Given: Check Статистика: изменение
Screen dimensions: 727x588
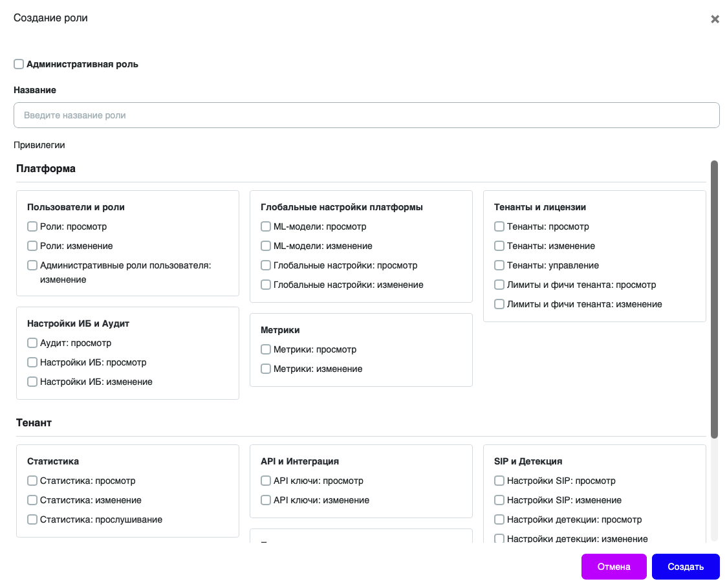Looking at the screenshot, I should click(x=32, y=500).
